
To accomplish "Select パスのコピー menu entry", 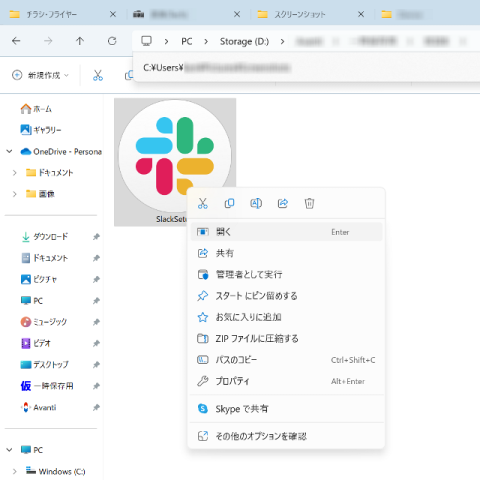I will click(286, 360).
